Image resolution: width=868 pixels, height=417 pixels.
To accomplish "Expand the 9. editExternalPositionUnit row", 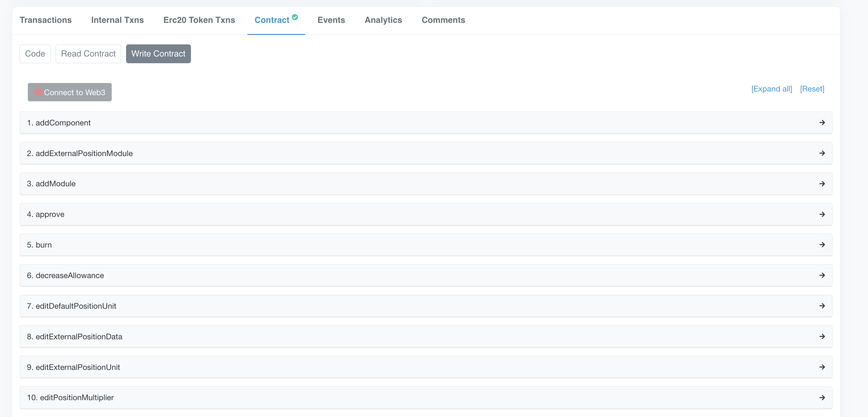I will click(426, 367).
